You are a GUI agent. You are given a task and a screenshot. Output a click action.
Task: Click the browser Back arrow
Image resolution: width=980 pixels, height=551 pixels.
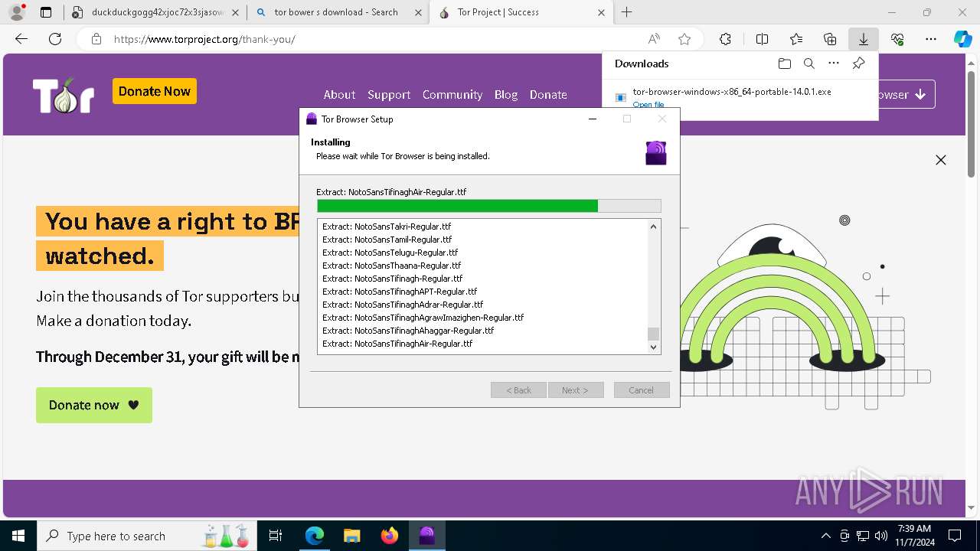(21, 39)
